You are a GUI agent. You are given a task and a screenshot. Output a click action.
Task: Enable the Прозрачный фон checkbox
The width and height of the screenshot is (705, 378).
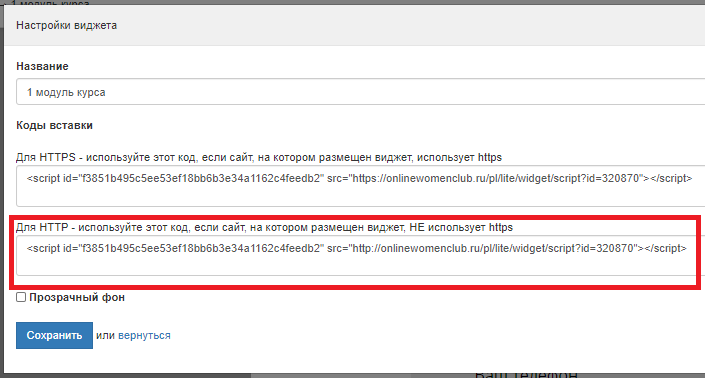[21, 297]
